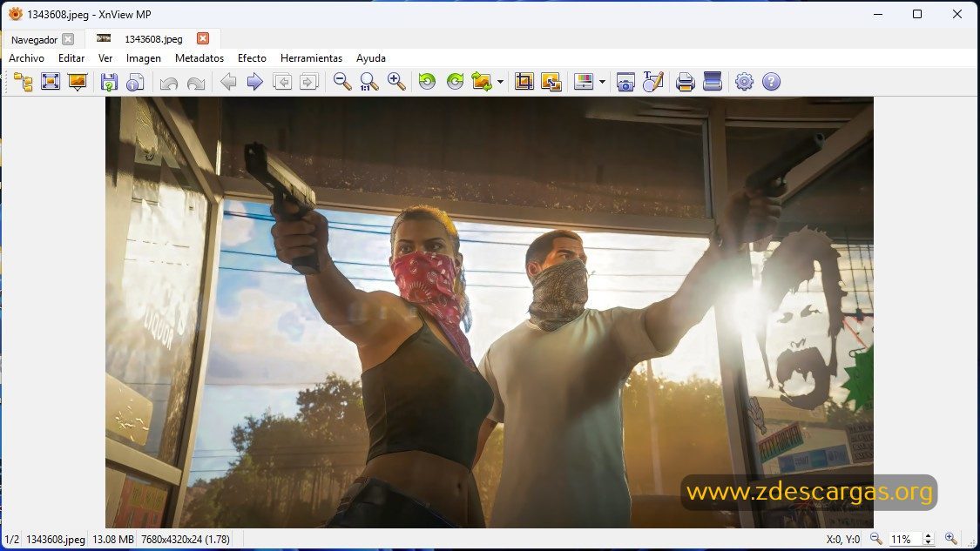The height and width of the screenshot is (551, 980).
Task: Open the Archivo menu
Action: click(26, 58)
